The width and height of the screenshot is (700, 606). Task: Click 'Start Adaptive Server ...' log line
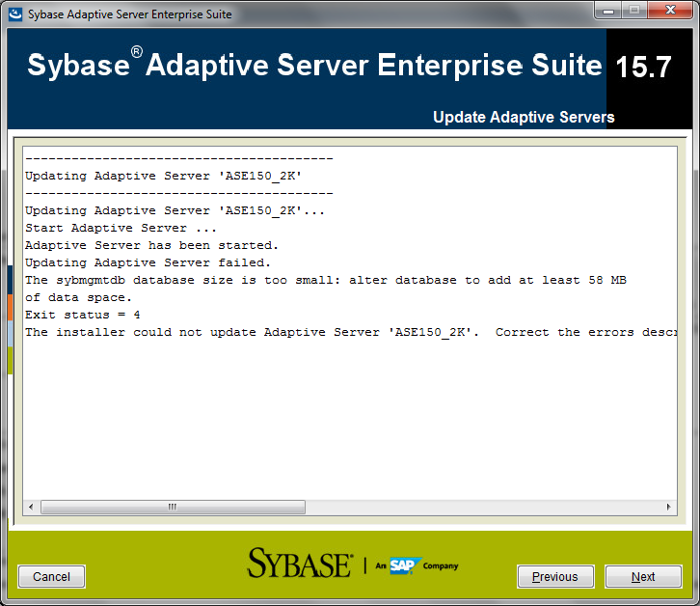[121, 228]
